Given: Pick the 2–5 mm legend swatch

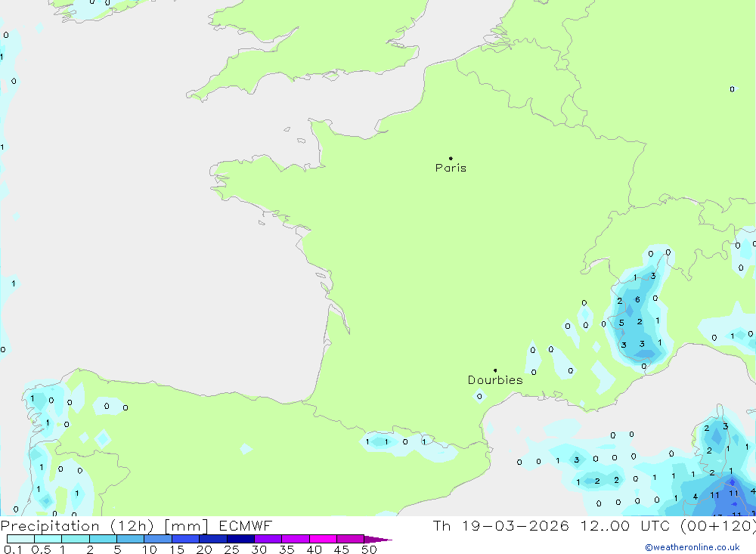Looking at the screenshot, I should click(x=103, y=539).
